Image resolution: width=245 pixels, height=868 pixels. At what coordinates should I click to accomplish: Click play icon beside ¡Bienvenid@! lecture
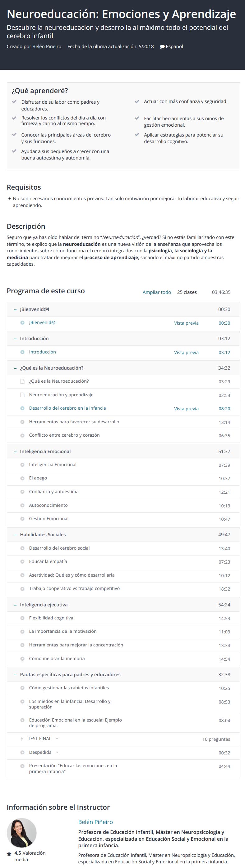pyautogui.click(x=22, y=322)
